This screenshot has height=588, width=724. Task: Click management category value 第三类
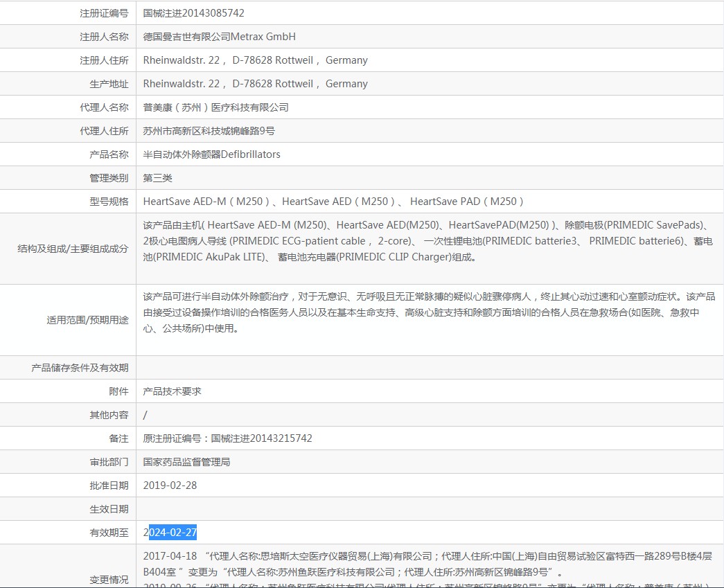[x=157, y=178]
